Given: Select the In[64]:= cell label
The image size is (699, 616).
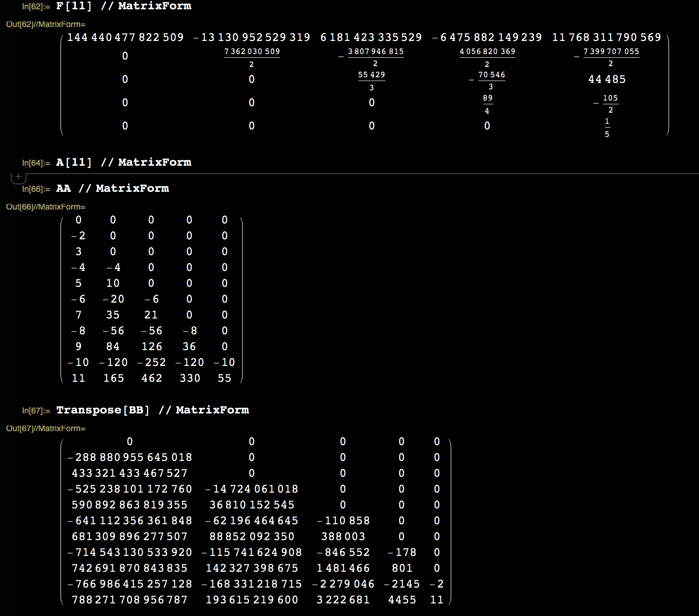Looking at the screenshot, I should 36,163.
